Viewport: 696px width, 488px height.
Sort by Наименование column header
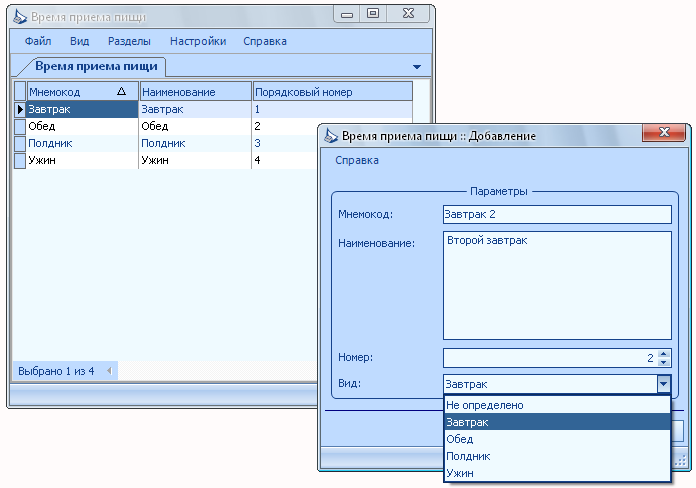196,92
